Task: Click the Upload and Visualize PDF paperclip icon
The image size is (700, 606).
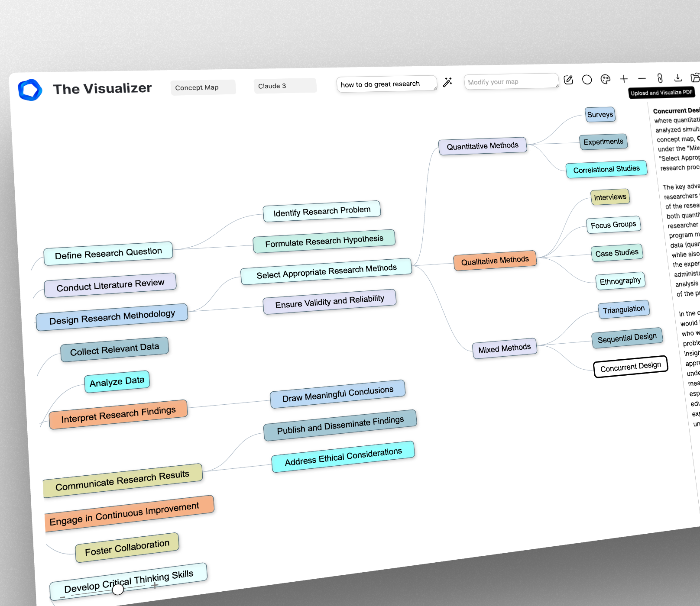Action: coord(659,79)
